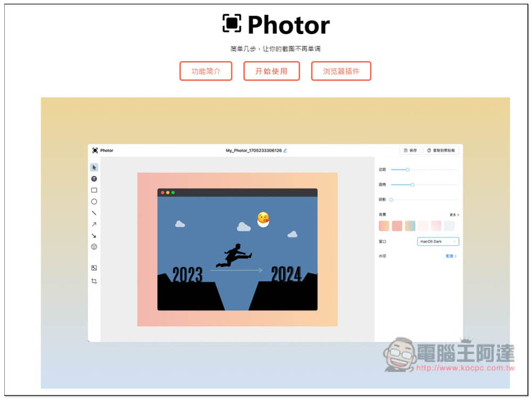Image resolution: width=532 pixels, height=400 pixels.
Task: Click the small Photor logo in editor header
Action: point(95,150)
